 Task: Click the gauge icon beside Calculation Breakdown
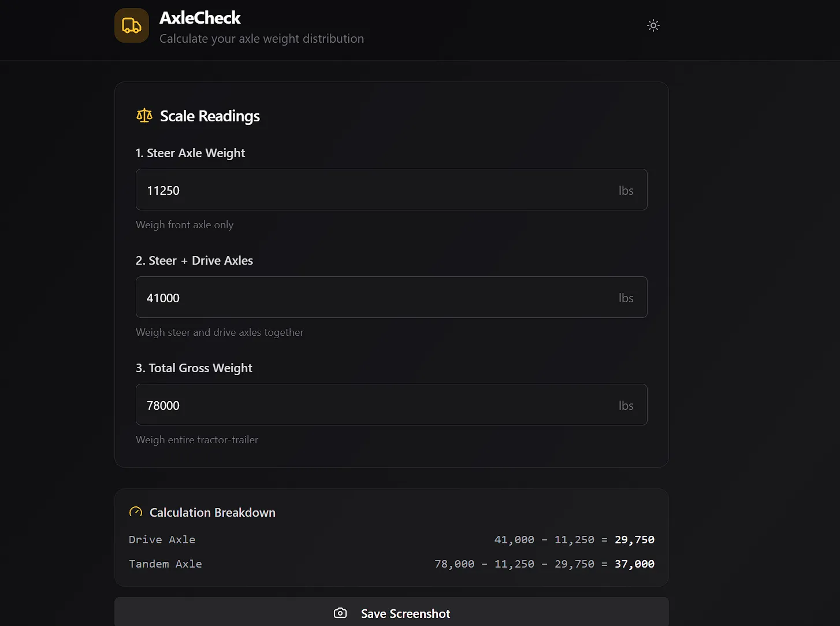[x=136, y=512]
